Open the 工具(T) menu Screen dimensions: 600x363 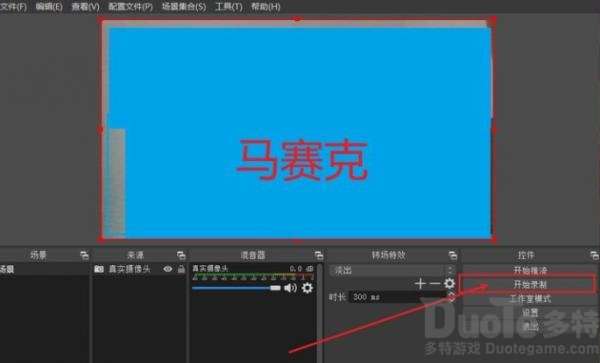click(228, 7)
